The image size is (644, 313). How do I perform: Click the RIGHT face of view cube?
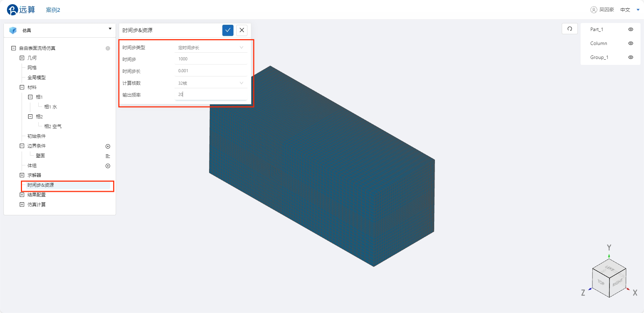click(x=618, y=282)
